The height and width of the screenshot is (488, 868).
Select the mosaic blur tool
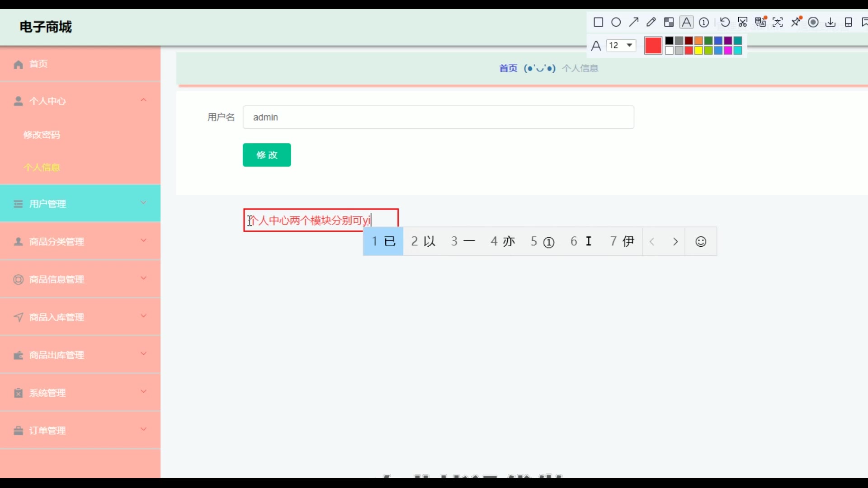(x=669, y=22)
